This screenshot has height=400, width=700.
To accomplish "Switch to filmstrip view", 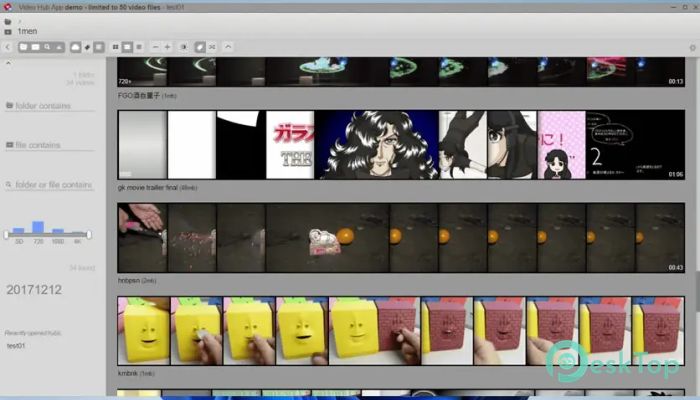I will tap(127, 47).
